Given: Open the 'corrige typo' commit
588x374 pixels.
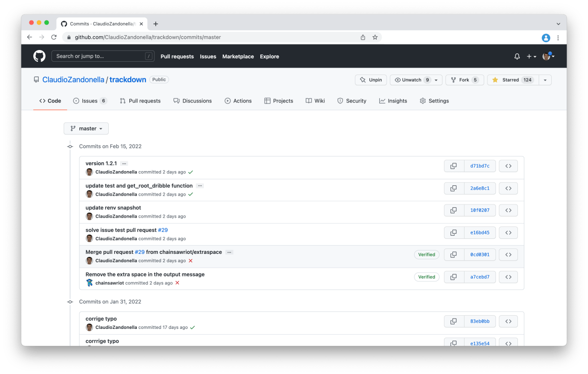Looking at the screenshot, I should [101, 319].
